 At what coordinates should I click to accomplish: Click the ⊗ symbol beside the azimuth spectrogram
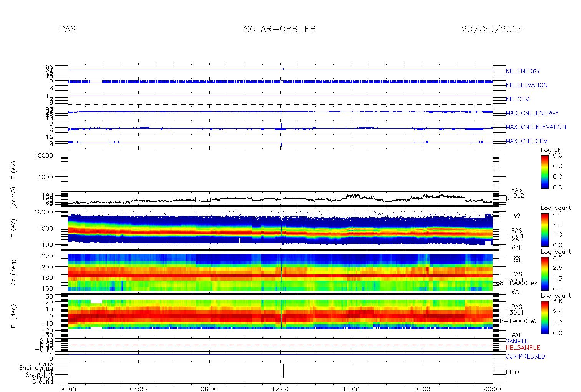(x=516, y=259)
